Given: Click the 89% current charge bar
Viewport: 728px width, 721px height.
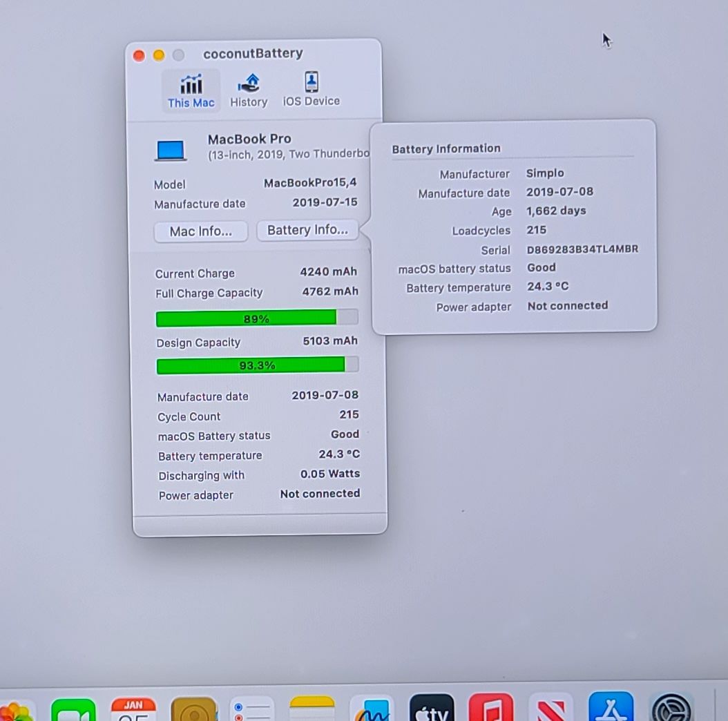Looking at the screenshot, I should 257,318.
